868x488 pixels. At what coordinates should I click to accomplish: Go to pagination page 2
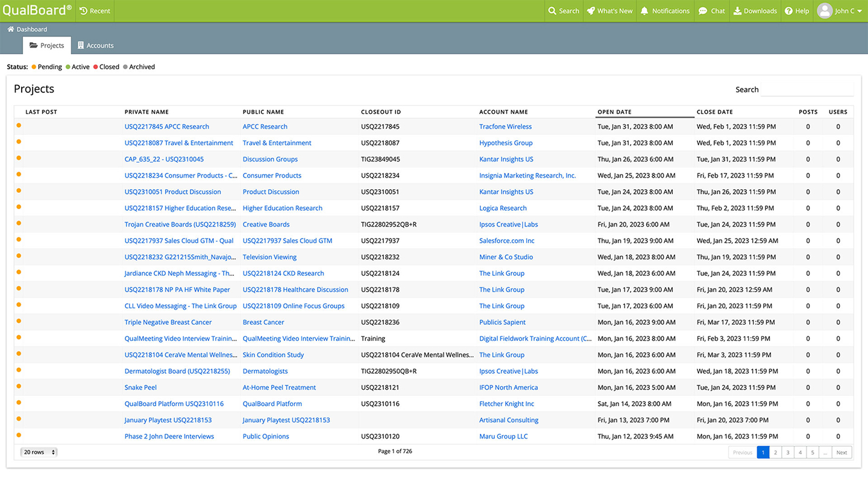775,452
